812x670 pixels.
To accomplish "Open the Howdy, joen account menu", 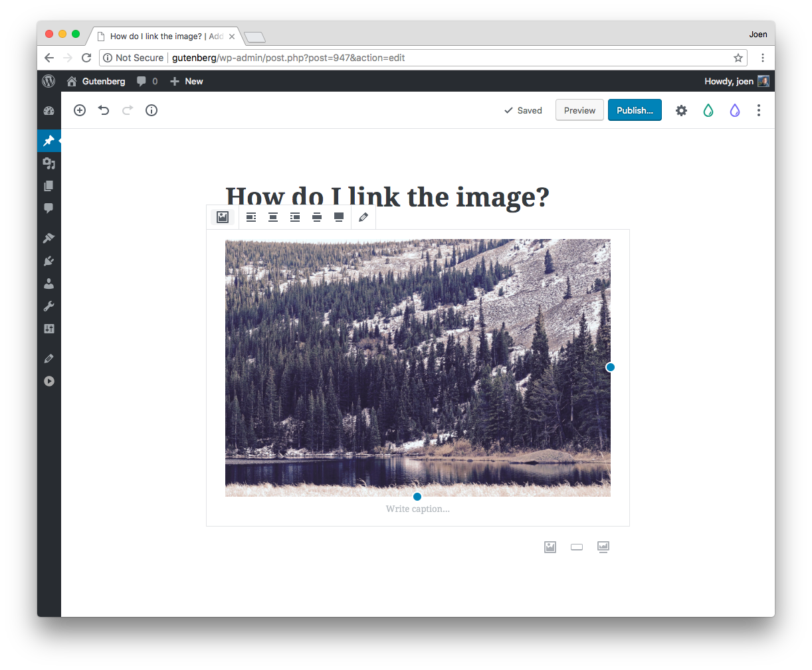I will click(x=736, y=81).
